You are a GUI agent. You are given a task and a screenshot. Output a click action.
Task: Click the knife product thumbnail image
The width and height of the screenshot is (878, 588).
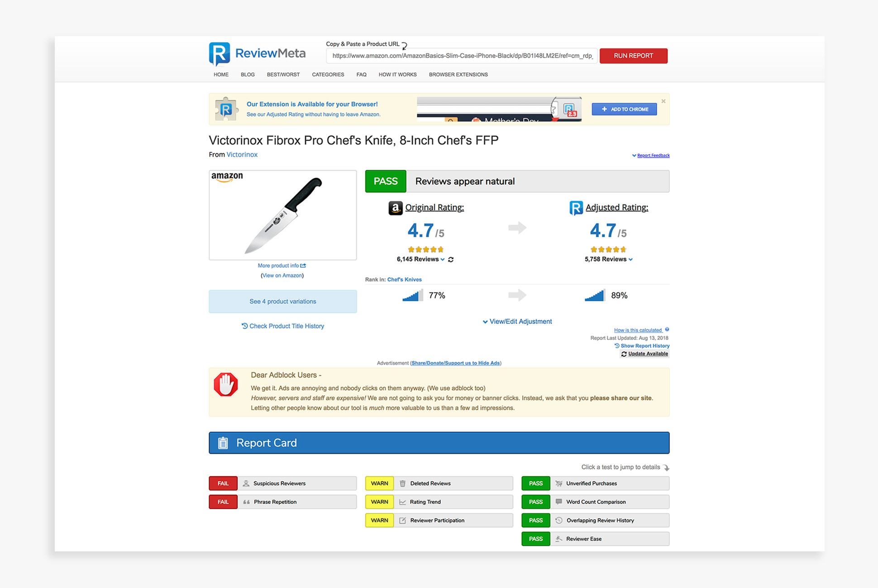pos(283,215)
